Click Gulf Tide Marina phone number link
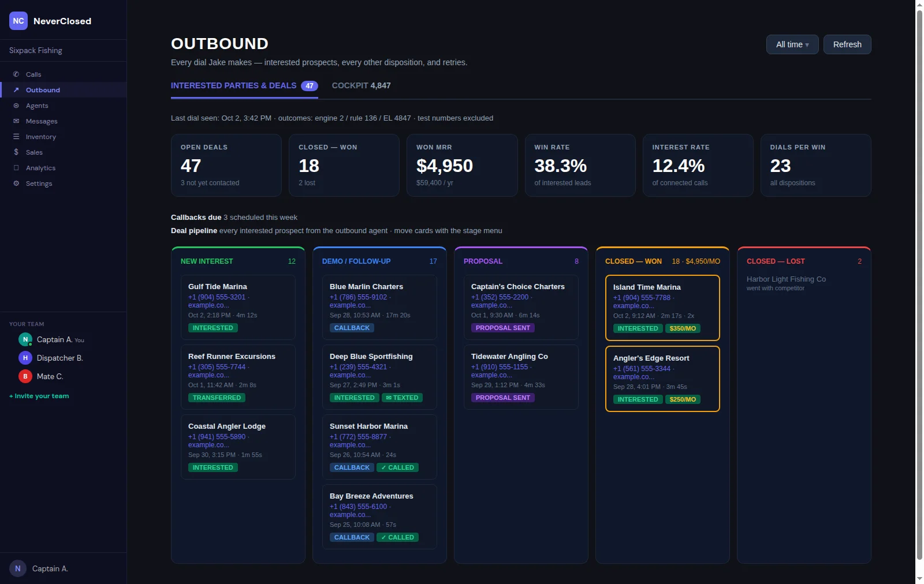 coord(217,297)
